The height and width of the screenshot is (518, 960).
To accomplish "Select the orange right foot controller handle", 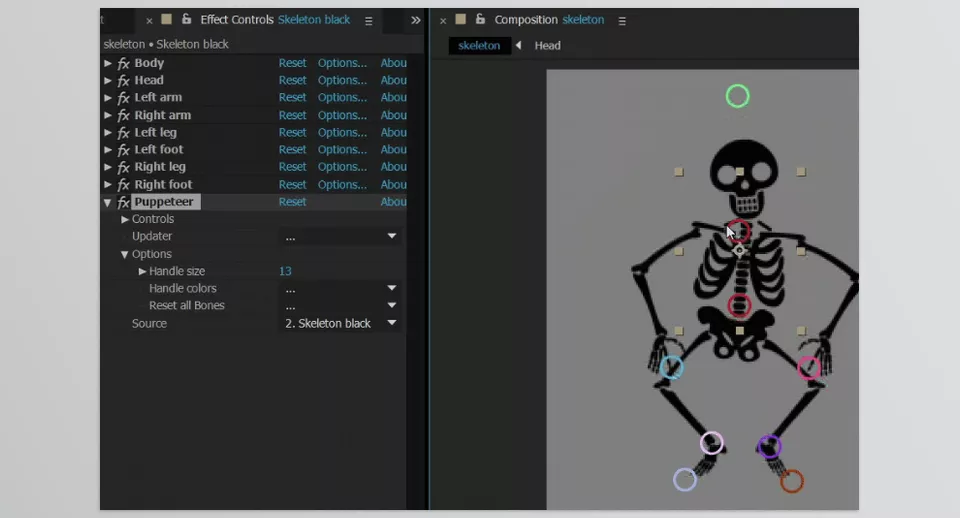I will click(792, 481).
